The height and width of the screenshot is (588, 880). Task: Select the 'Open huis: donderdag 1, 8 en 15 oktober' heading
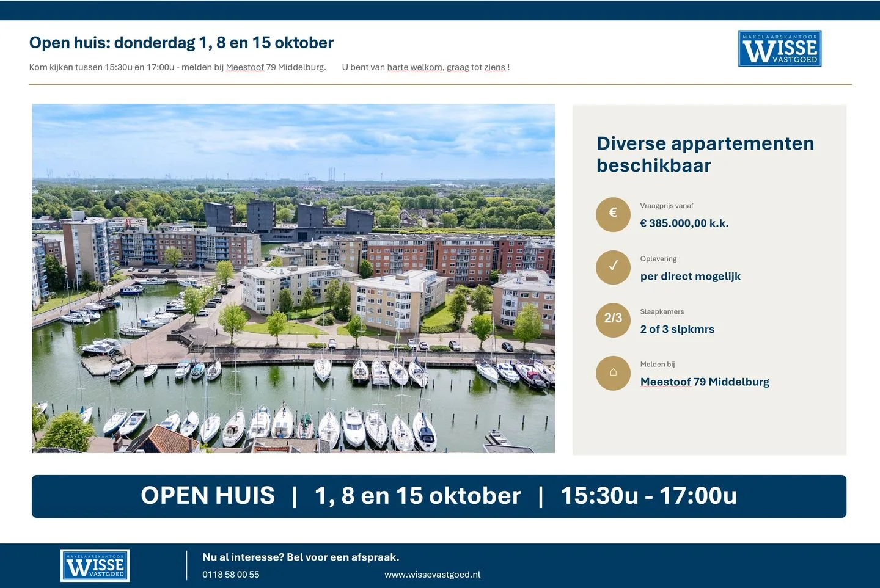tap(182, 43)
